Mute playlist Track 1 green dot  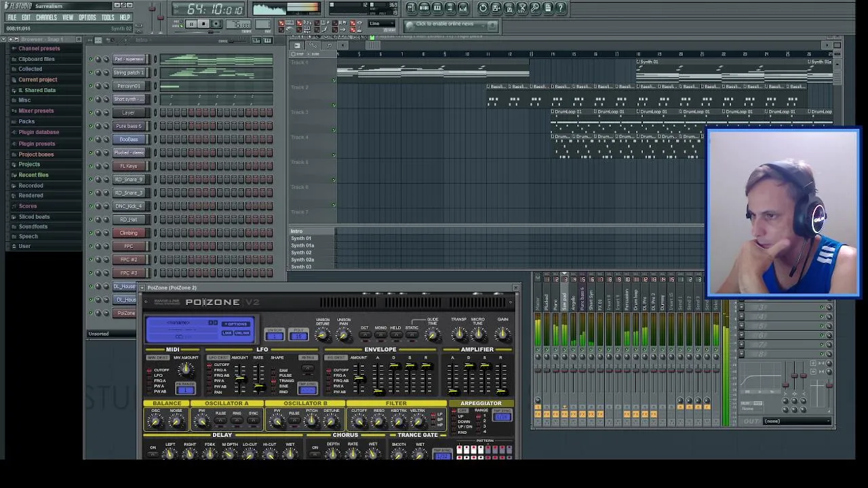333,80
